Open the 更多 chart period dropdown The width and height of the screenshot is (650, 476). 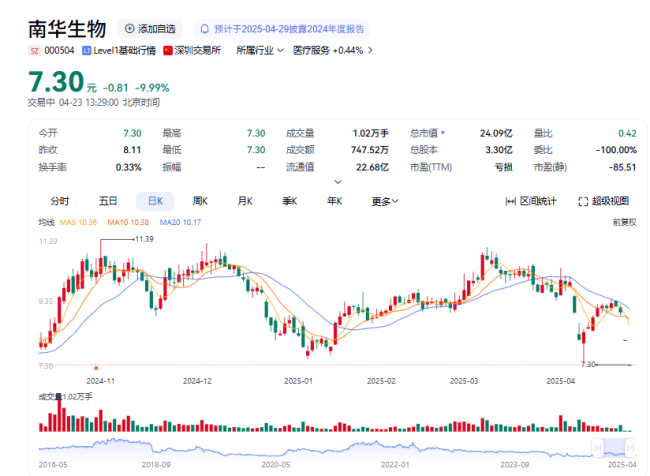(x=384, y=201)
